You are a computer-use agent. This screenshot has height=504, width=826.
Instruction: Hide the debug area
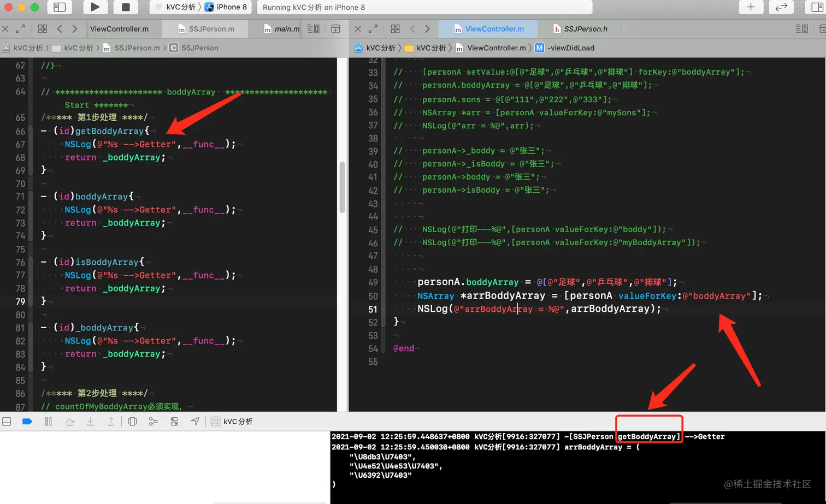(7, 422)
